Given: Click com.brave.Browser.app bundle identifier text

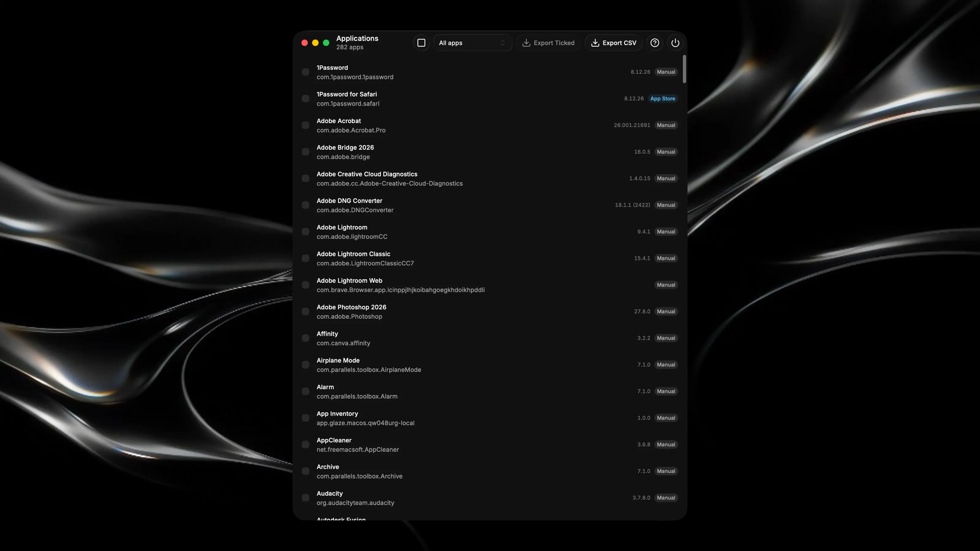Looking at the screenshot, I should point(401,290).
